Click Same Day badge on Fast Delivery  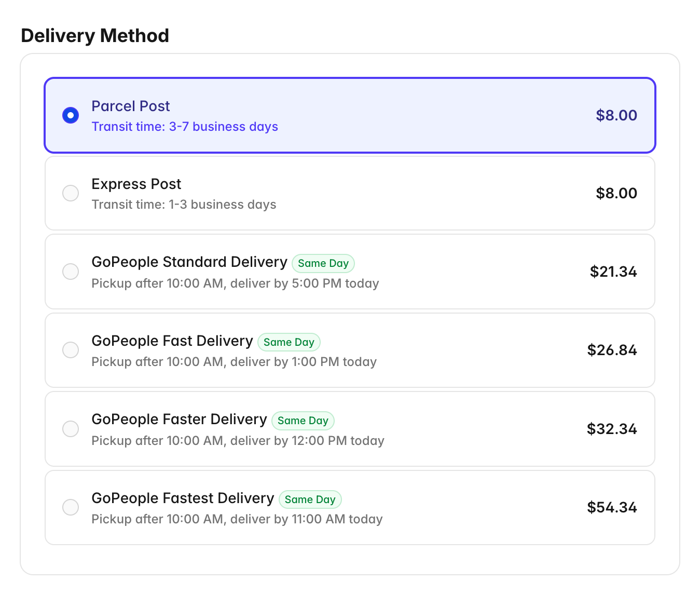click(x=289, y=342)
